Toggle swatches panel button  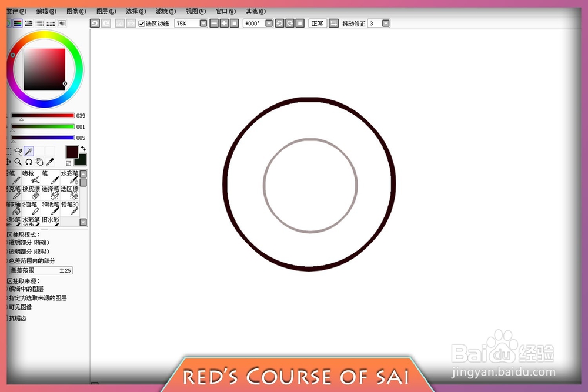tap(51, 24)
